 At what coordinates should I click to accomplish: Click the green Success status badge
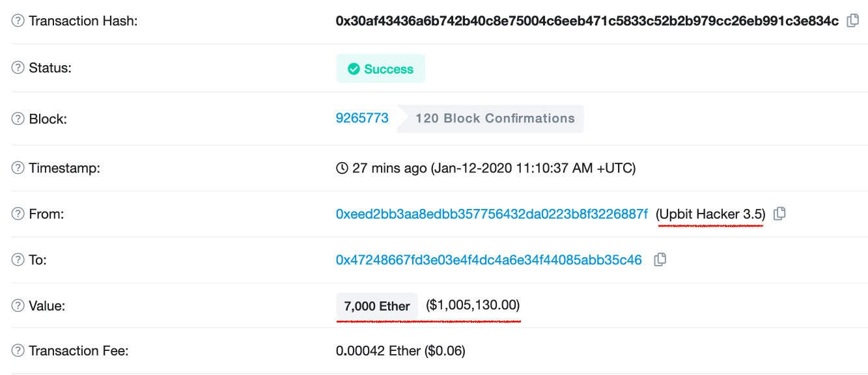[381, 68]
